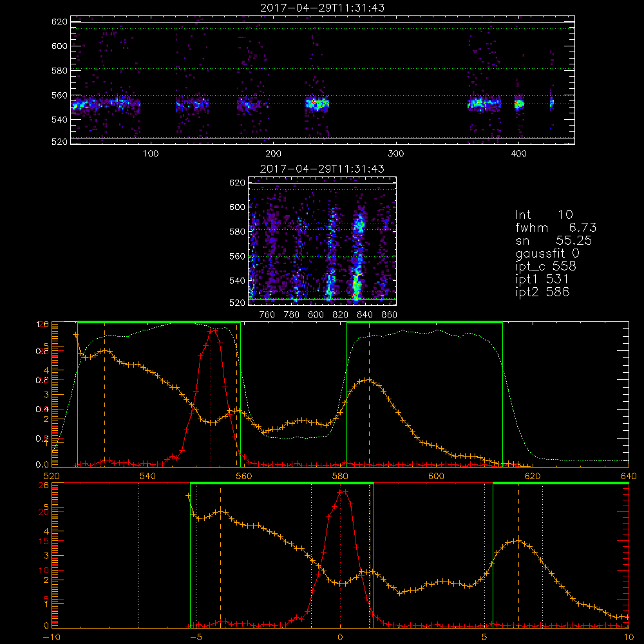The image size is (644, 644).
Task: Select the 'Int 10' parameter line
Action: coord(544,214)
